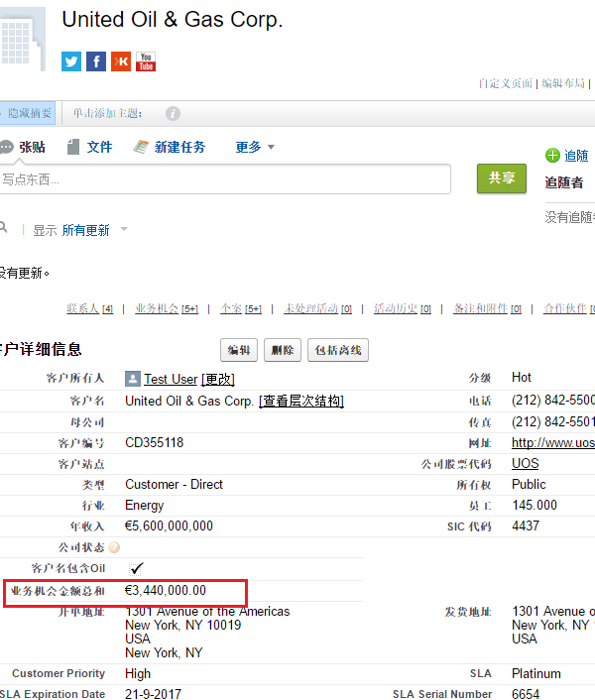This screenshot has width=595, height=700.
Task: Click the account building logo thumbnail
Action: 23,40
